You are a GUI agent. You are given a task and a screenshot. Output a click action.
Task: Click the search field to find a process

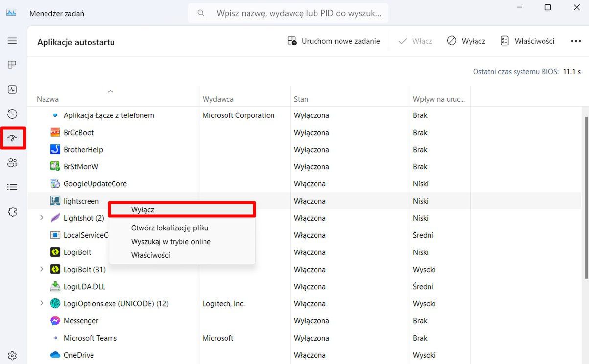288,13
